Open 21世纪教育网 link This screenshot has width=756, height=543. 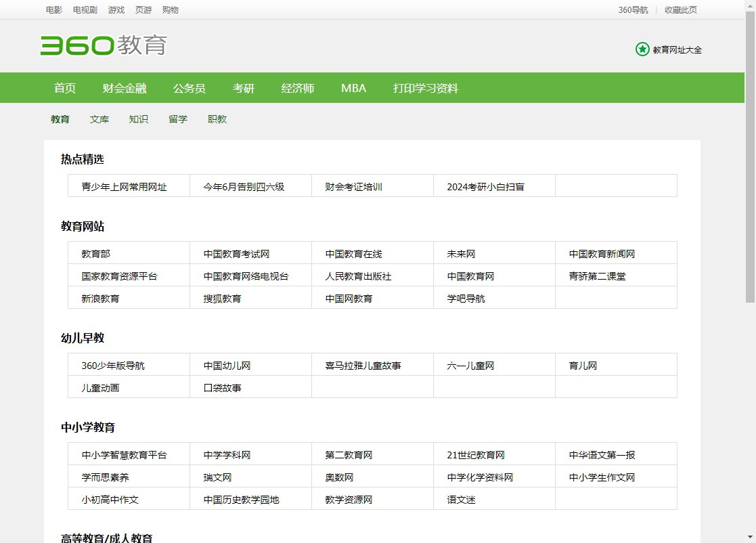pyautogui.click(x=475, y=455)
